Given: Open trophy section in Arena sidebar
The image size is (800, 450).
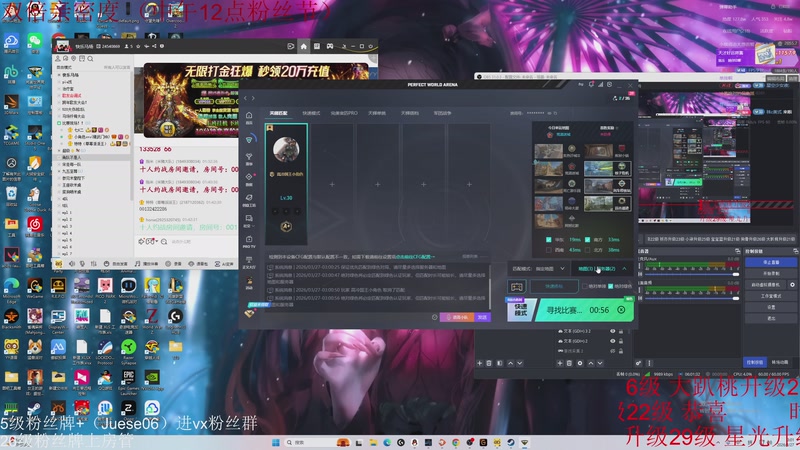Looking at the screenshot, I should tap(249, 157).
